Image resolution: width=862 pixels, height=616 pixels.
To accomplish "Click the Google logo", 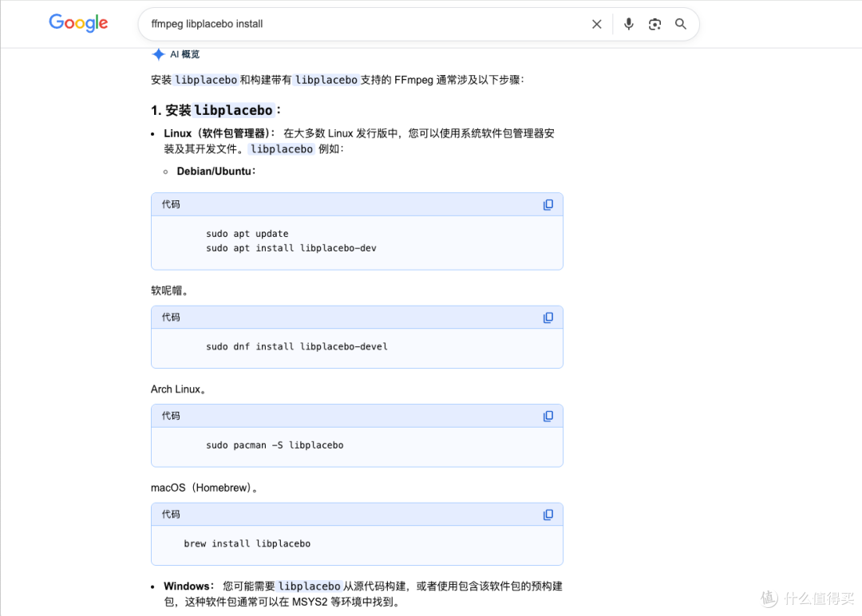I will (78, 23).
